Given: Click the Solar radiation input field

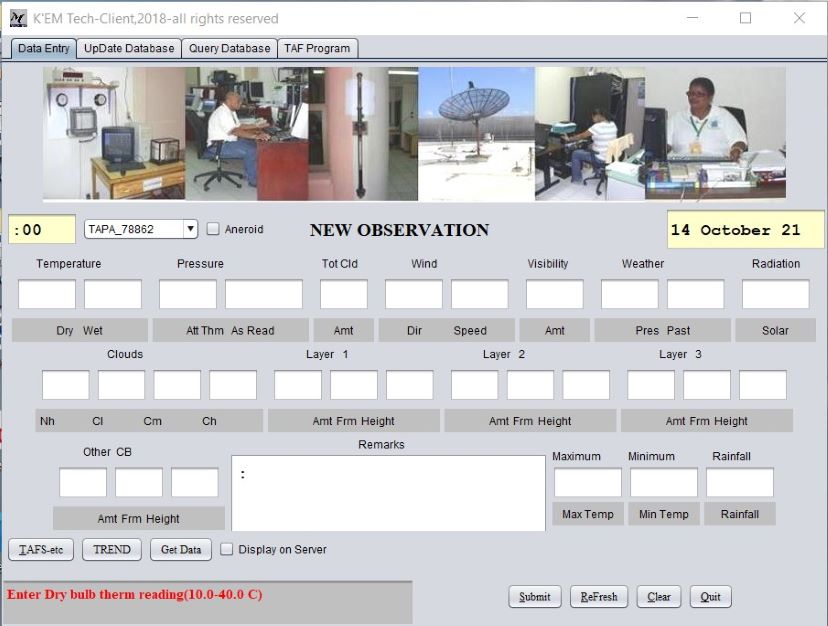Looking at the screenshot, I should tap(775, 294).
